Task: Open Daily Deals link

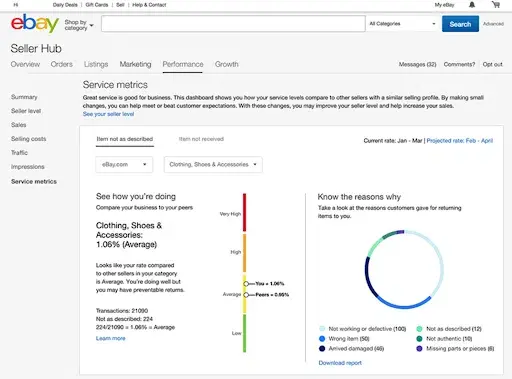Action: 65,5
